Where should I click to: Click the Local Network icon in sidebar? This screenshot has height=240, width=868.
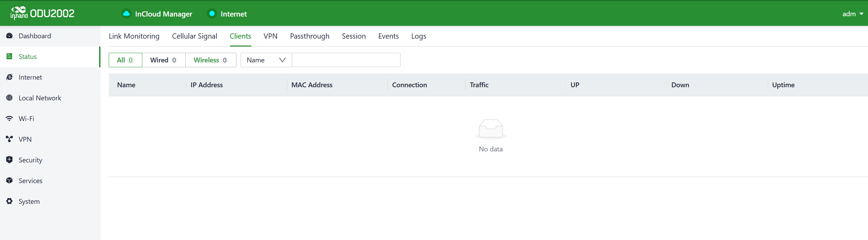[9, 98]
